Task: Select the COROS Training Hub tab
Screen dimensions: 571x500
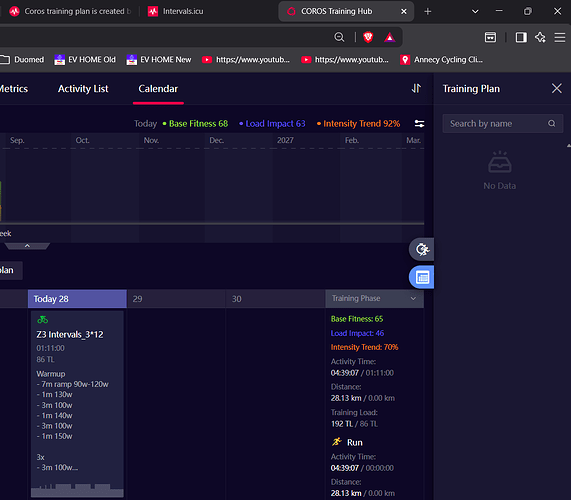Action: (346, 11)
